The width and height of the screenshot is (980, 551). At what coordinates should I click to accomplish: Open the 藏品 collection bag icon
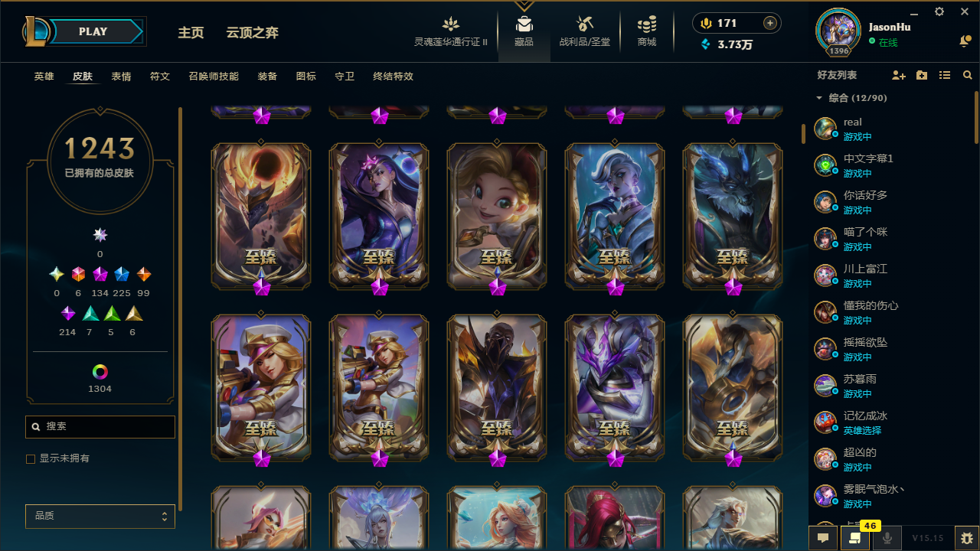click(524, 24)
